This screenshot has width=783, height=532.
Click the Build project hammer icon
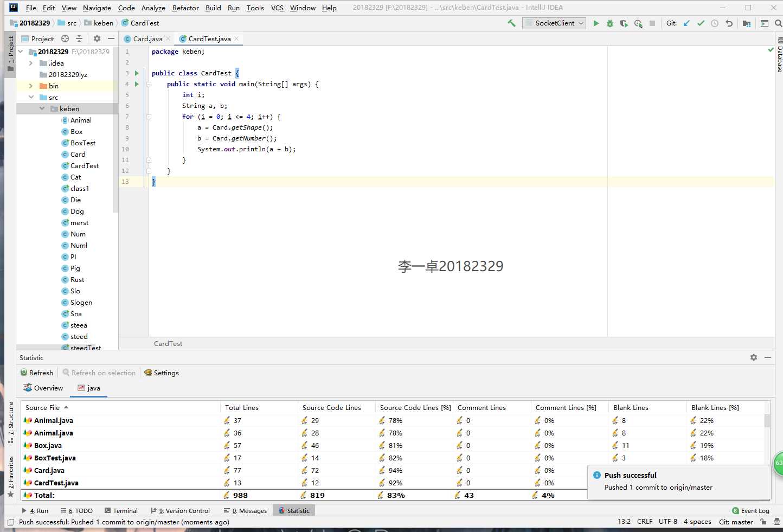point(511,23)
